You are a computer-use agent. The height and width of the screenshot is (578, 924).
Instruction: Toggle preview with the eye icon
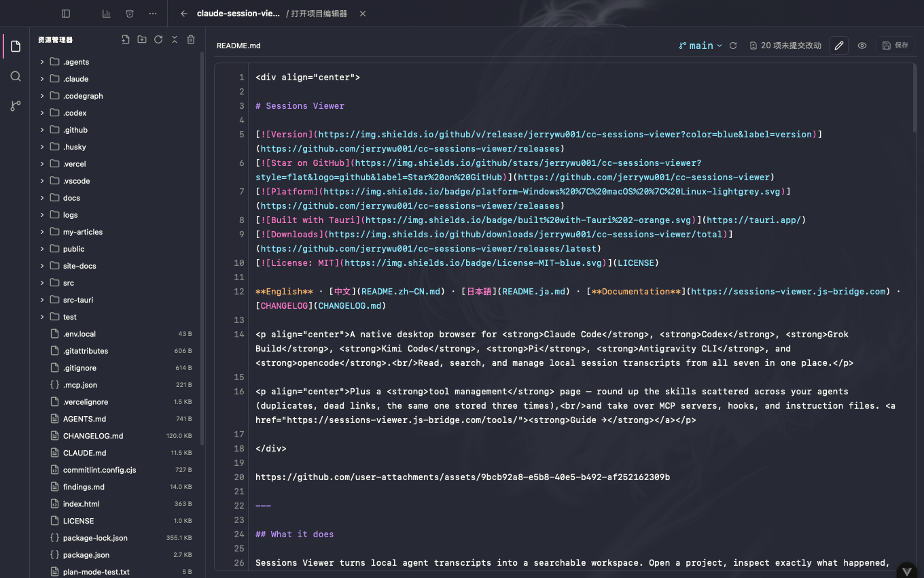click(x=862, y=46)
